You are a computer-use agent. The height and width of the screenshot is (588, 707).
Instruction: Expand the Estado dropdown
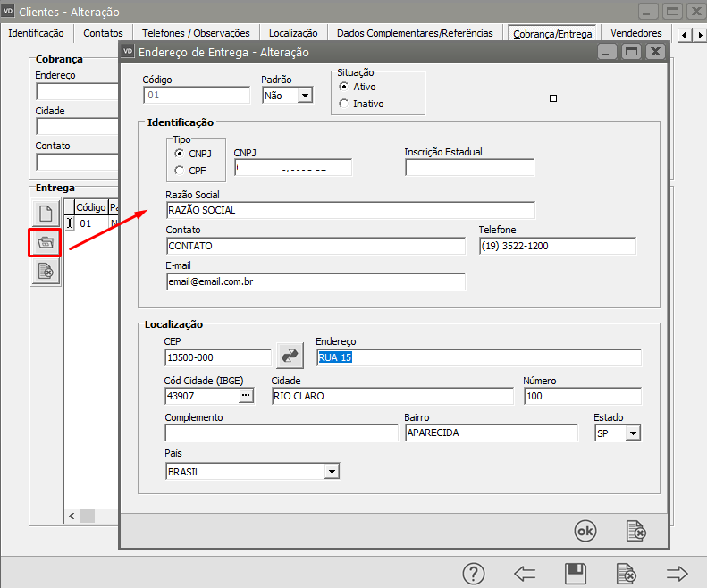pyautogui.click(x=633, y=433)
